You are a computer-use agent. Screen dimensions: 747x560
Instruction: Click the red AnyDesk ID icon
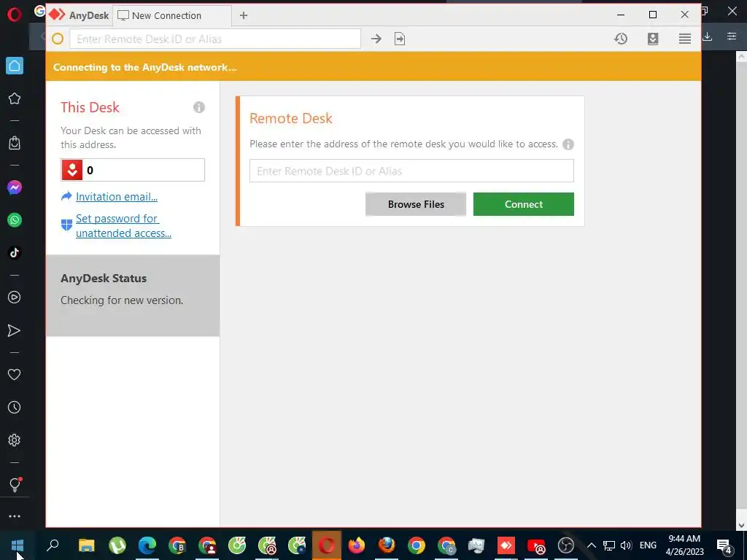pos(72,170)
